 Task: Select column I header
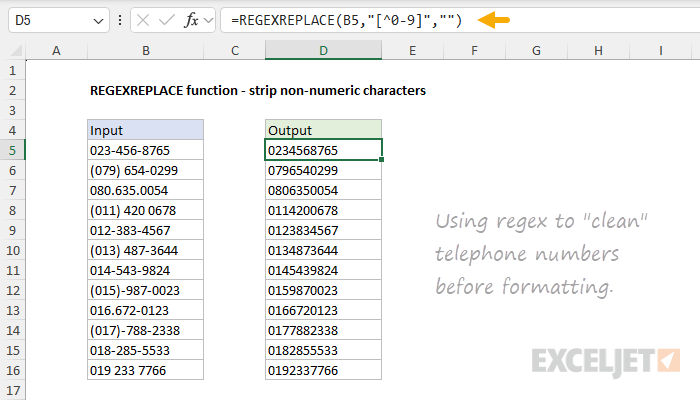pos(661,50)
